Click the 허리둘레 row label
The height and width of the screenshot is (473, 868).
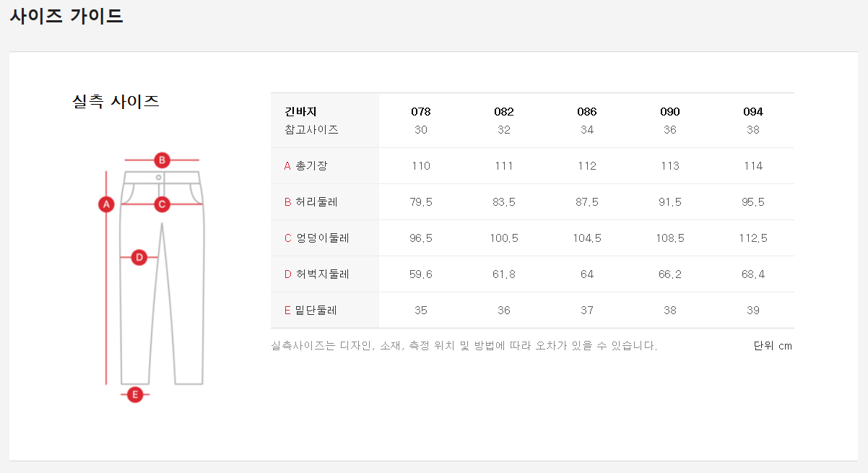tap(316, 202)
